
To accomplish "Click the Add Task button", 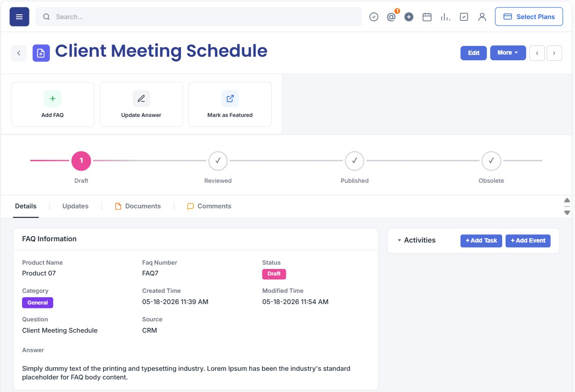I will 481,241.
